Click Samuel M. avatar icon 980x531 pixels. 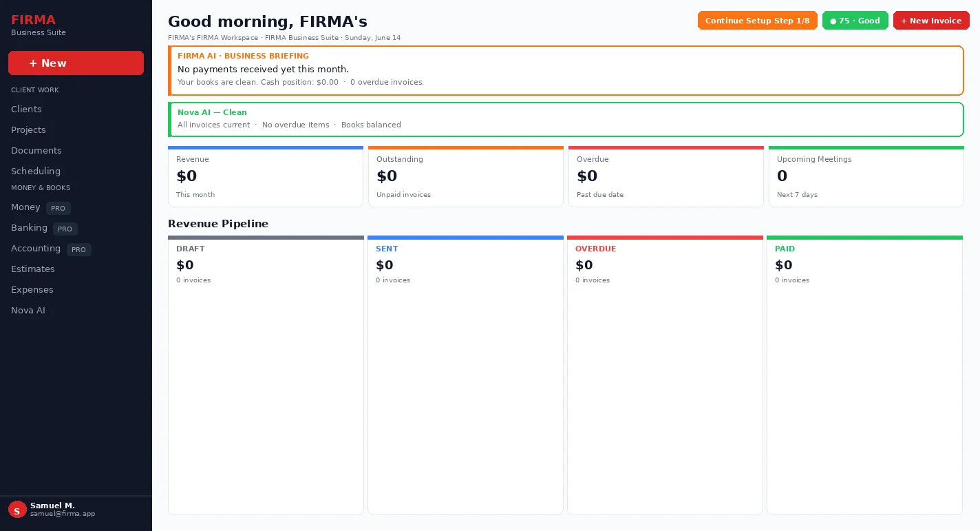pyautogui.click(x=17, y=510)
